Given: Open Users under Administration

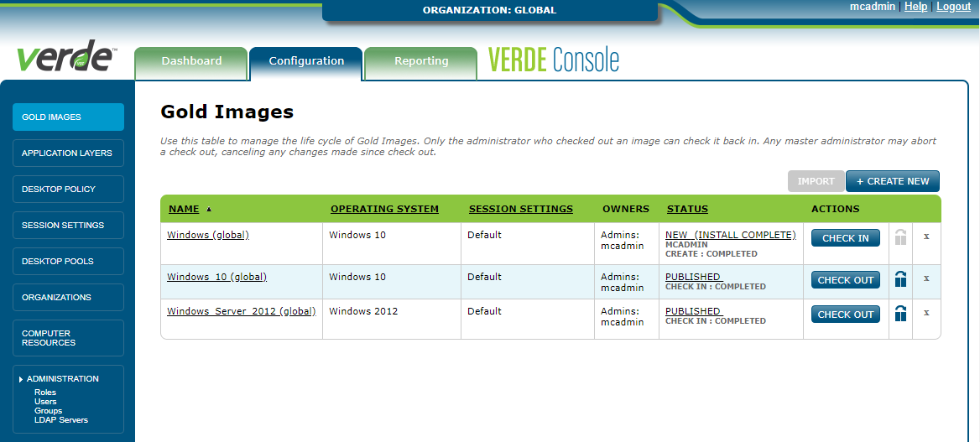Looking at the screenshot, I should pos(45,402).
